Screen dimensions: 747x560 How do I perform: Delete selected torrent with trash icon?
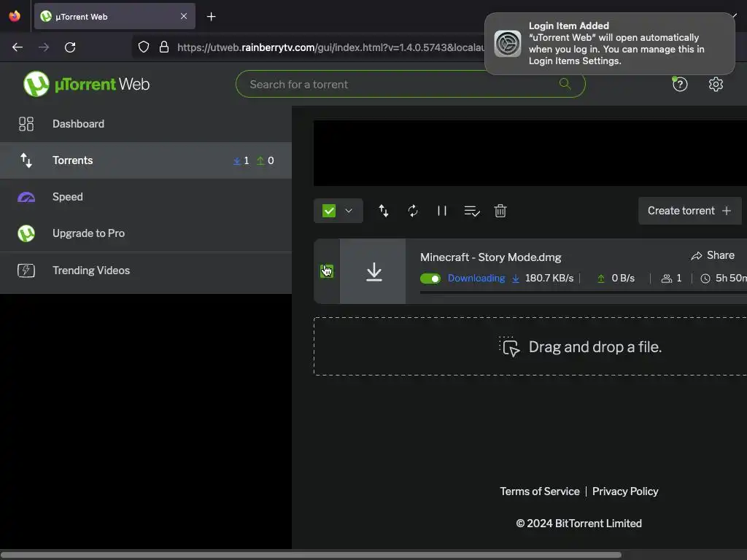(500, 211)
